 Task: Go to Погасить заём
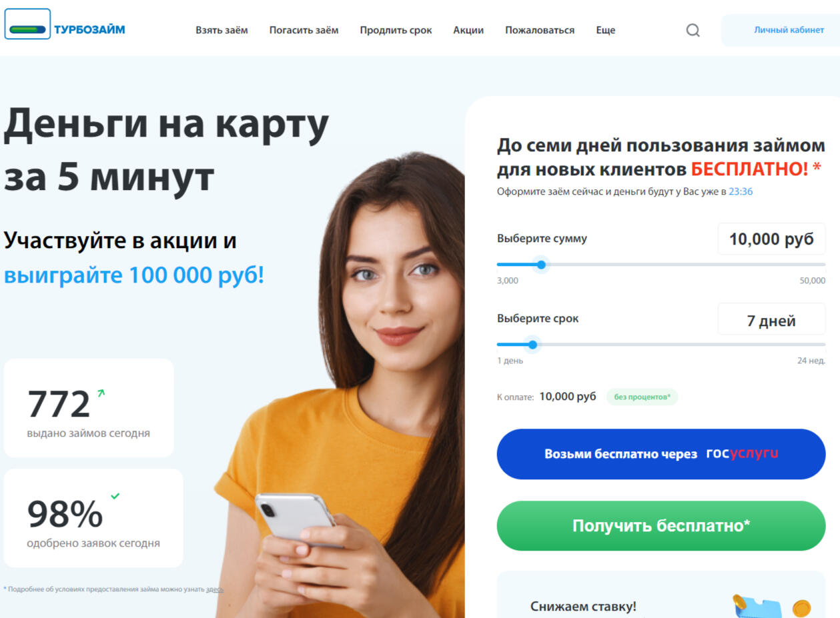pos(304,30)
